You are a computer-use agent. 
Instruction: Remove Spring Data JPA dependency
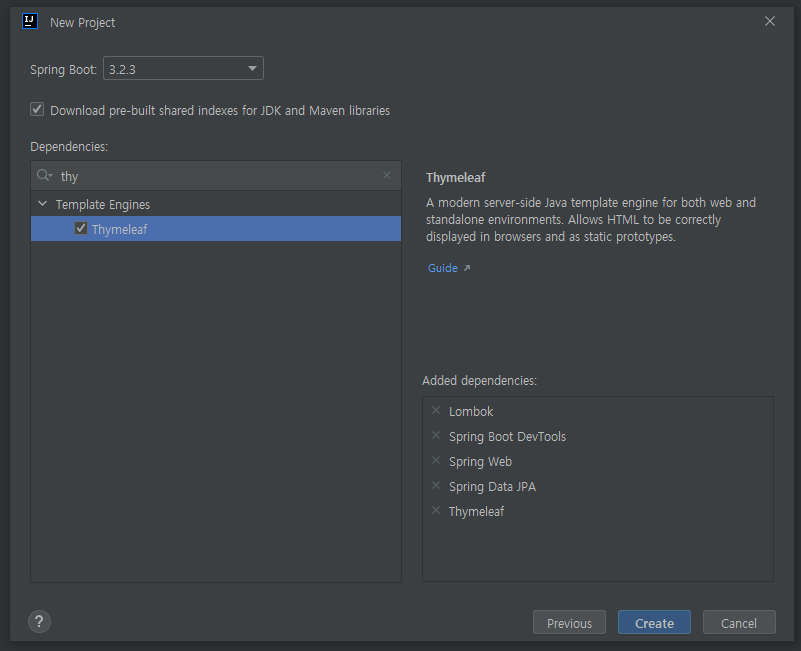click(x=436, y=485)
